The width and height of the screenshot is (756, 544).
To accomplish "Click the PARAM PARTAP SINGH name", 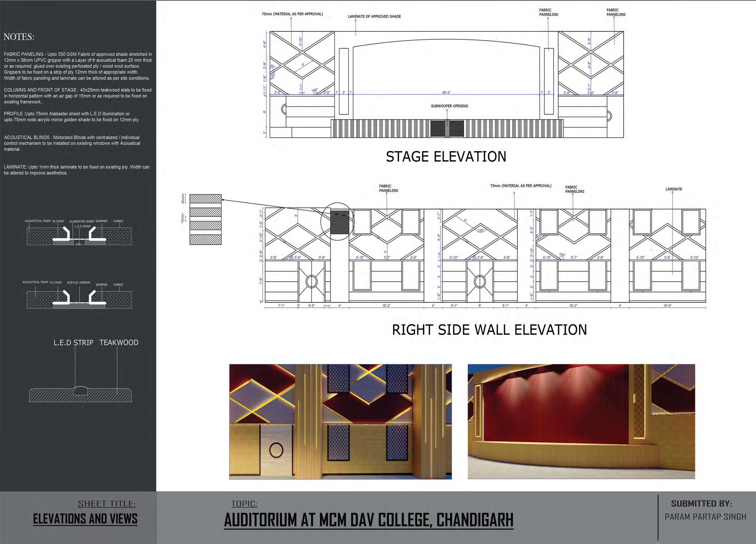I will (705, 517).
